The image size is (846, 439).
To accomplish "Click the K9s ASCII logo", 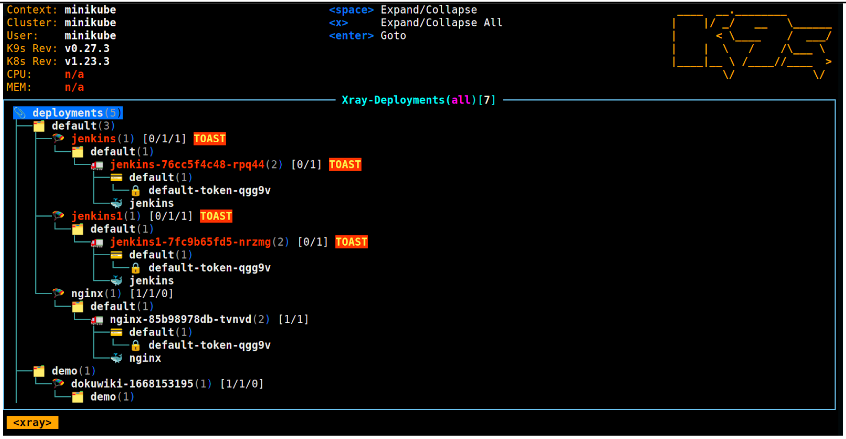I will pyautogui.click(x=752, y=45).
